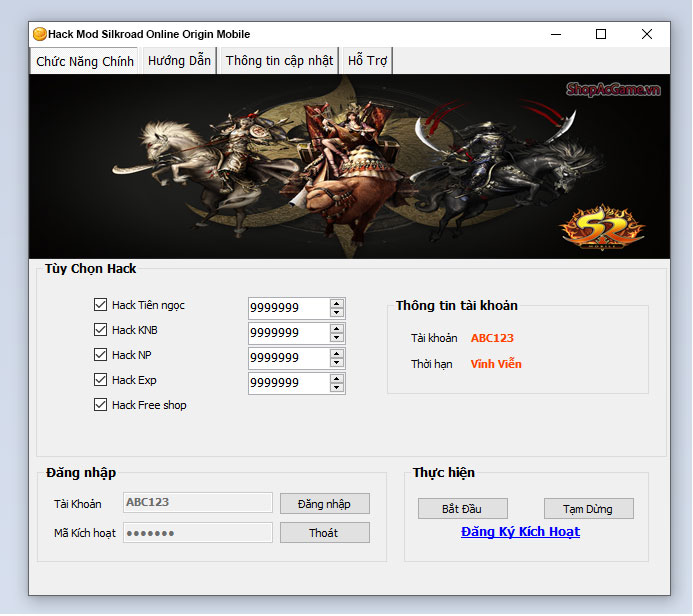Open the Thông tin cập nhật tab
This screenshot has height=616, width=693.
click(x=279, y=61)
